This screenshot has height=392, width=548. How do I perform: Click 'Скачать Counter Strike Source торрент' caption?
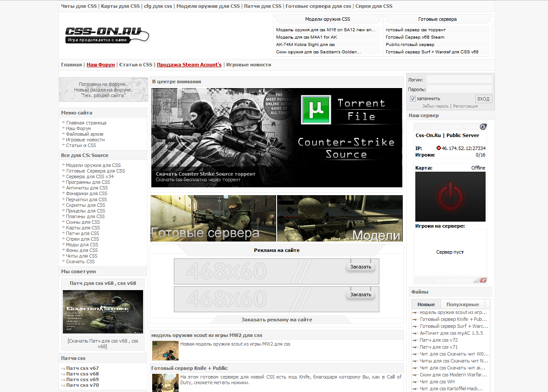[205, 174]
